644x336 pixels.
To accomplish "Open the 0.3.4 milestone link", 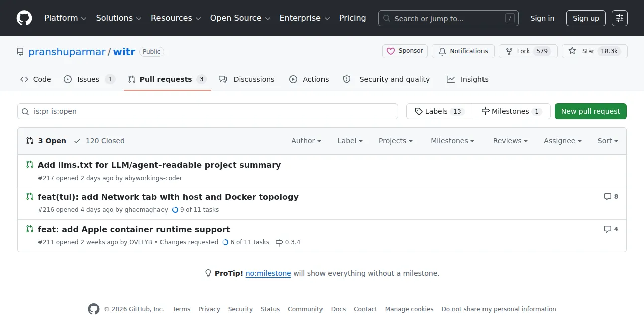I will [x=288, y=242].
